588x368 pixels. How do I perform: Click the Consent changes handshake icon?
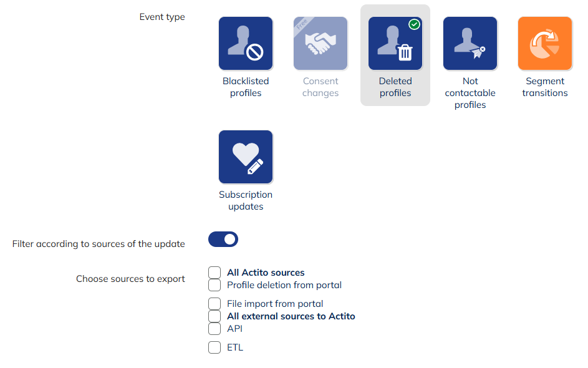320,43
